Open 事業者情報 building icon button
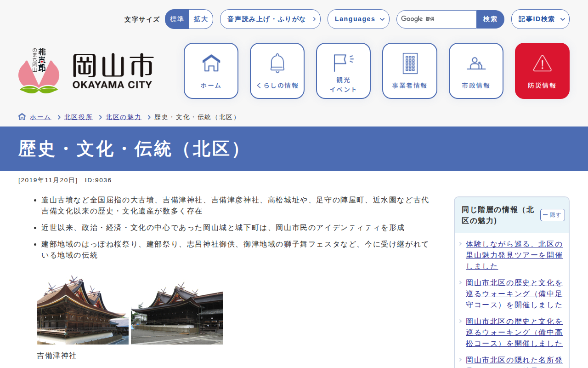Viewport: 588px width, 368px height. pyautogui.click(x=410, y=71)
